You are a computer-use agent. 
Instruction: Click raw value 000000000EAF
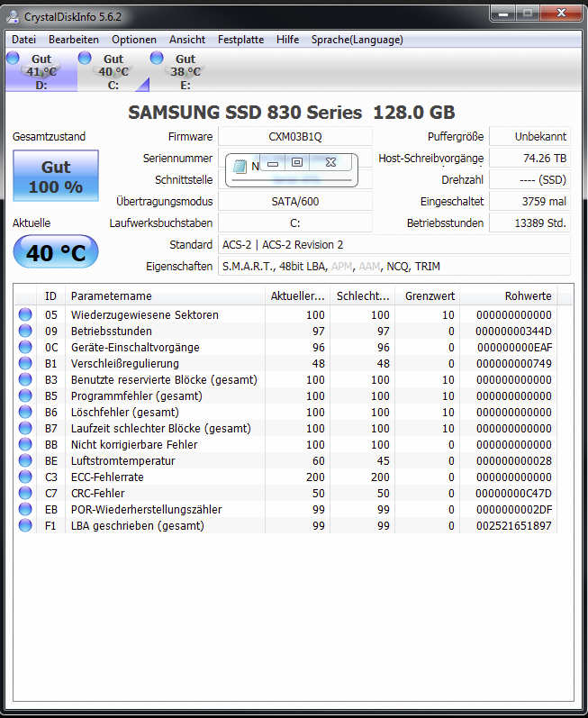[x=514, y=348]
